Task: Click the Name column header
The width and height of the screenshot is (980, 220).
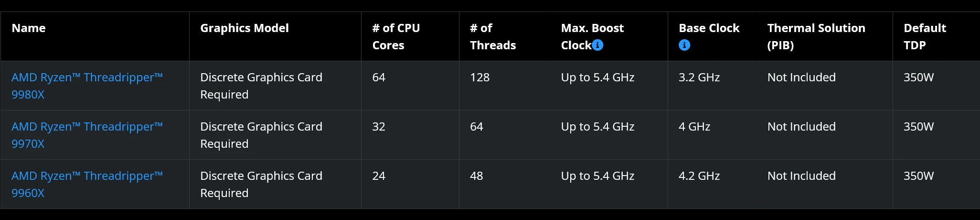Action: (29, 28)
